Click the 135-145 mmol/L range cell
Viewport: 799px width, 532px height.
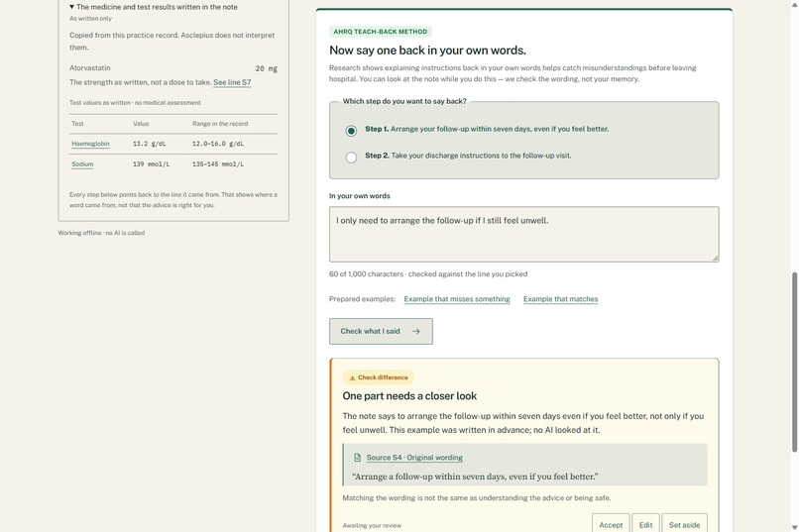coord(217,164)
